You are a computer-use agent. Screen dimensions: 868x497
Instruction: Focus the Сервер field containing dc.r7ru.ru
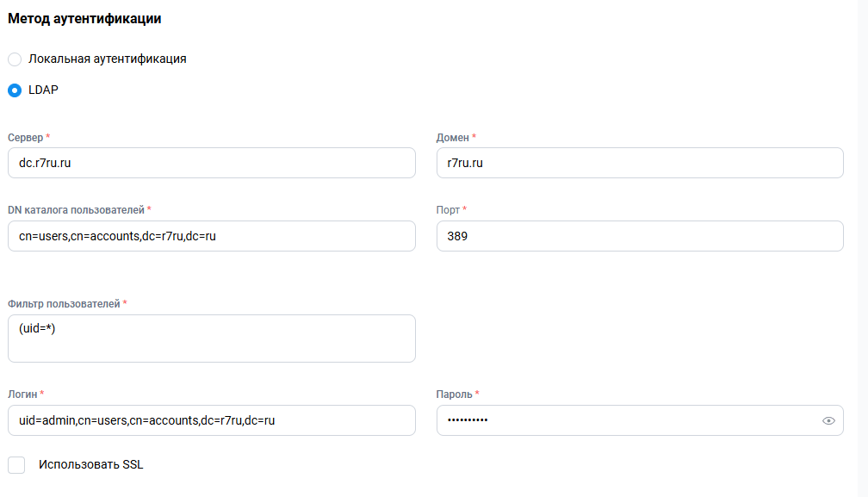[212, 163]
